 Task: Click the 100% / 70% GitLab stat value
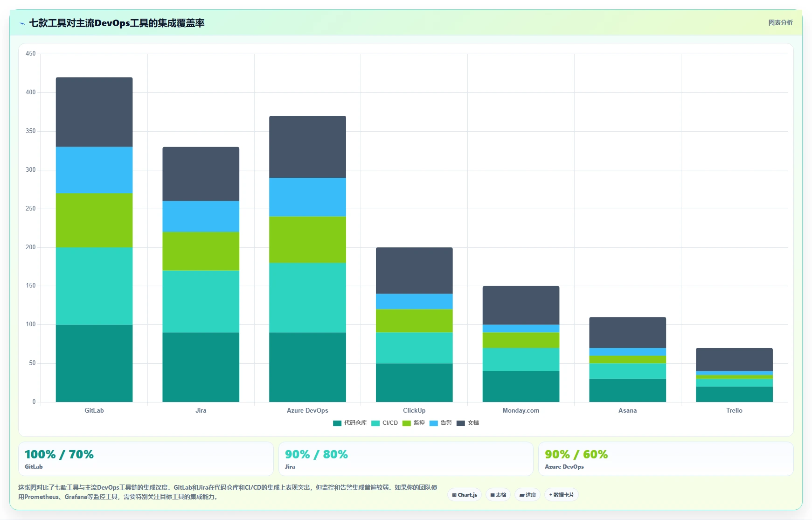(59, 455)
